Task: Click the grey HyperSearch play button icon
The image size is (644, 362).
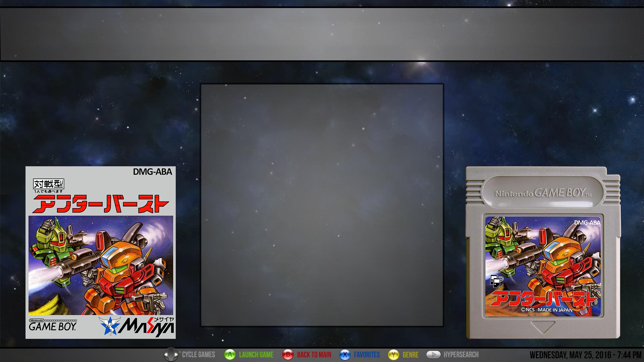Action: (433, 355)
